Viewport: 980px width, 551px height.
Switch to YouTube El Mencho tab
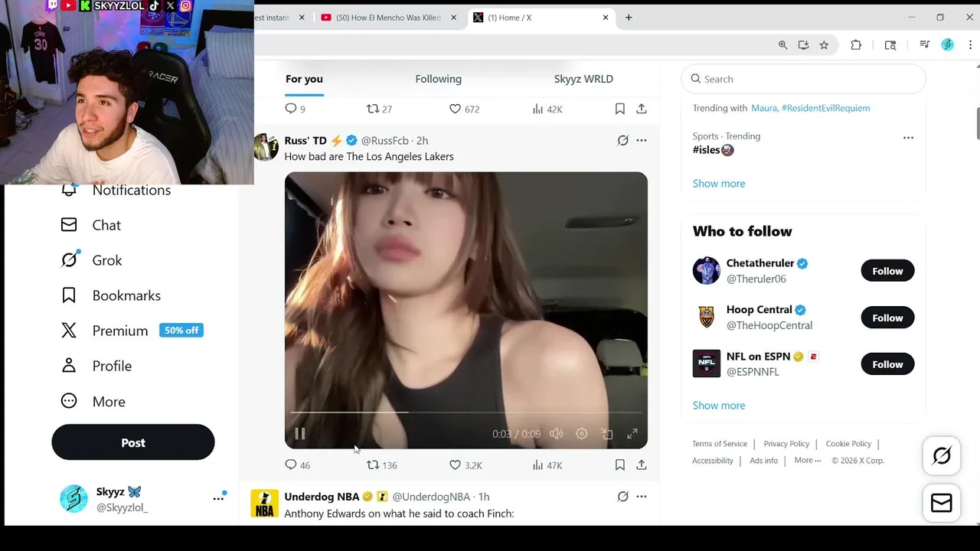[x=389, y=18]
